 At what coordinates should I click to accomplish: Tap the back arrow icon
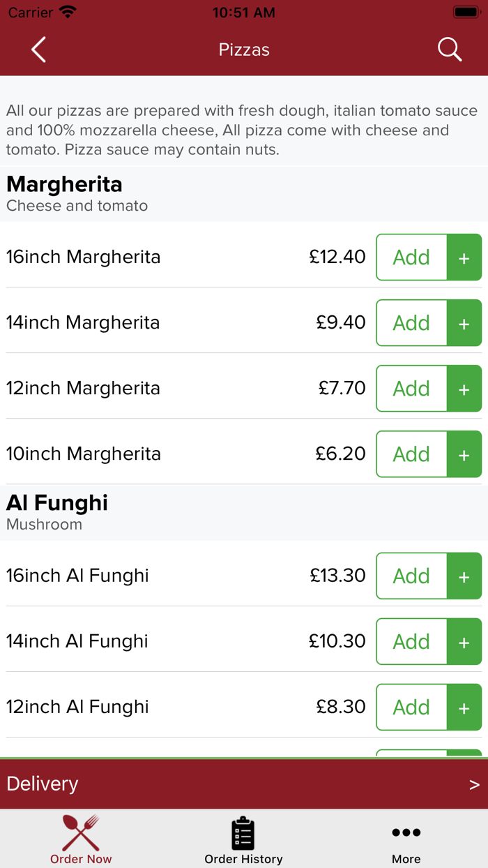click(x=38, y=50)
